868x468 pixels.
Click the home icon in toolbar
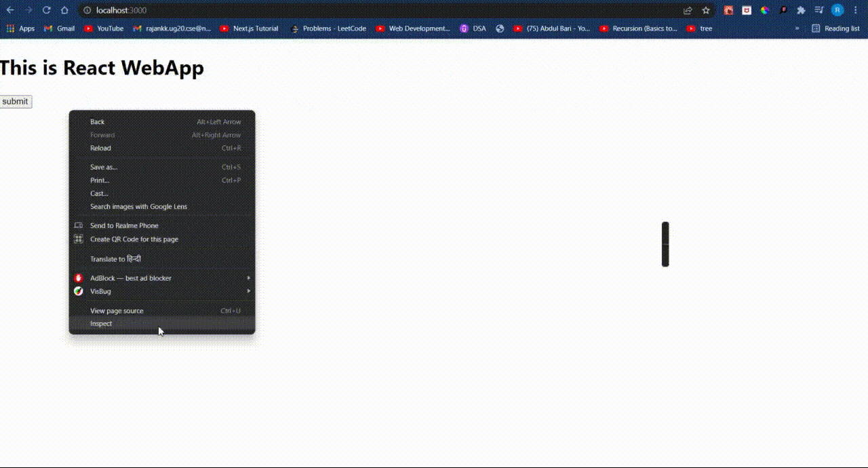(64, 10)
